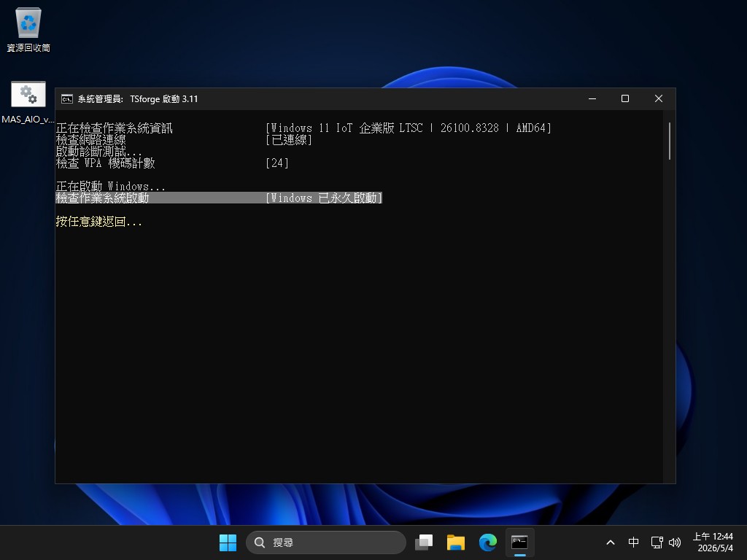The height and width of the screenshot is (560, 747).
Task: Maximize the TSforge console window
Action: point(625,98)
